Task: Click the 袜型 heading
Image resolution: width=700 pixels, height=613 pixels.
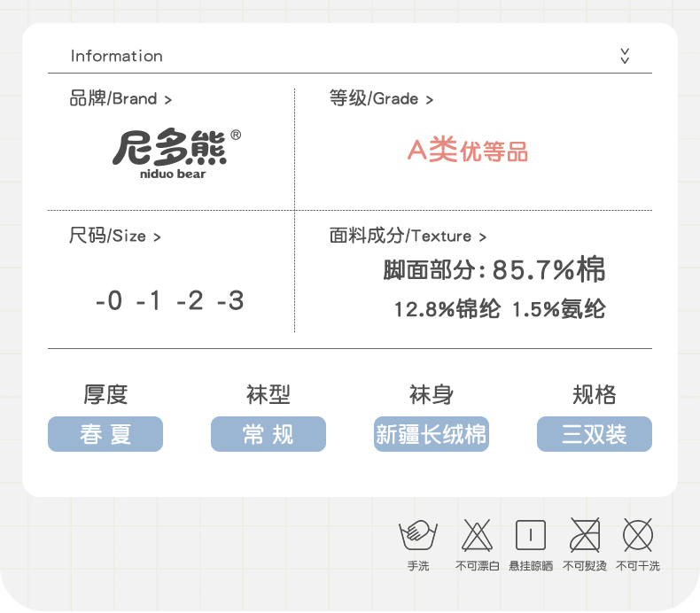Action: (x=268, y=395)
